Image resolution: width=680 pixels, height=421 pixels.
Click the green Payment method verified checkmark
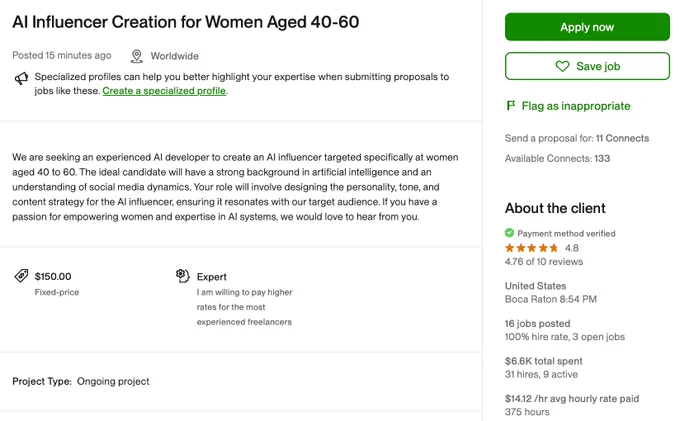tap(509, 233)
